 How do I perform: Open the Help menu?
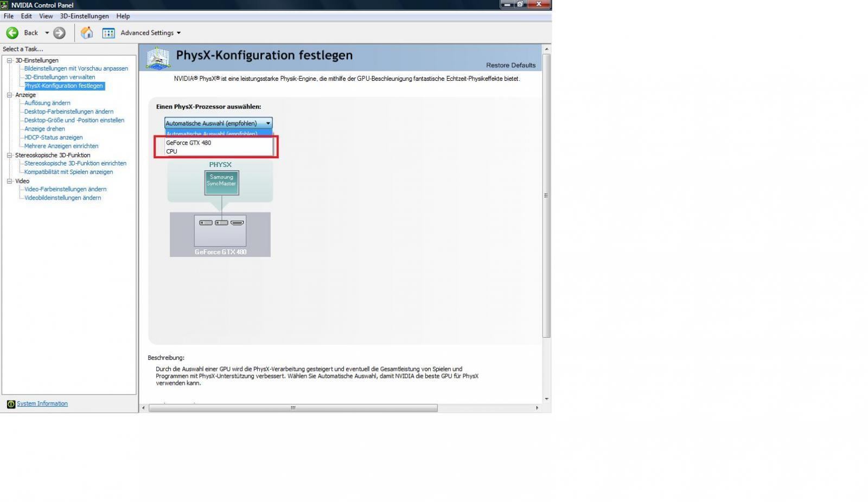click(123, 16)
